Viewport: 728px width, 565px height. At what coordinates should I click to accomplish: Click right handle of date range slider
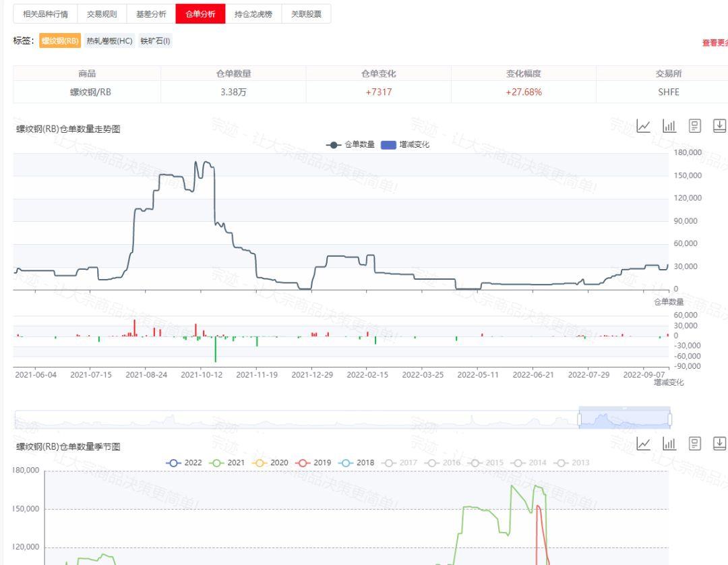click(x=669, y=419)
